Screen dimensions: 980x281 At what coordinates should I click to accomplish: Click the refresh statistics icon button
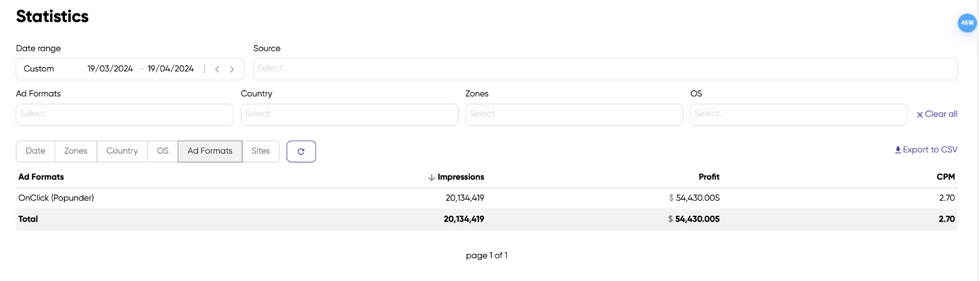[301, 152]
